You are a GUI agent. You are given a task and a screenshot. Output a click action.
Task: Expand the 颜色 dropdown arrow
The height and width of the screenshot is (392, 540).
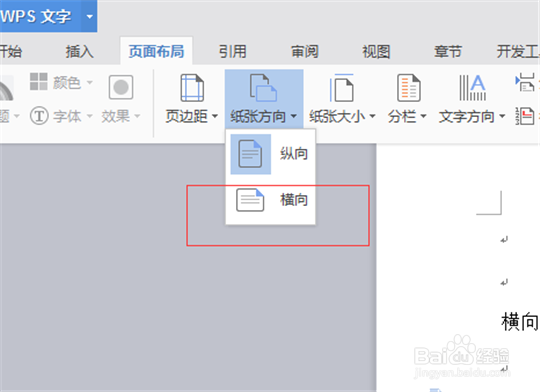tap(90, 82)
